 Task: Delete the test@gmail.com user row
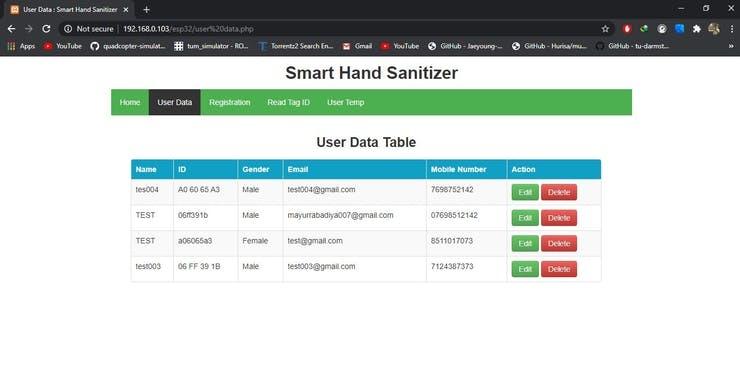[559, 243]
